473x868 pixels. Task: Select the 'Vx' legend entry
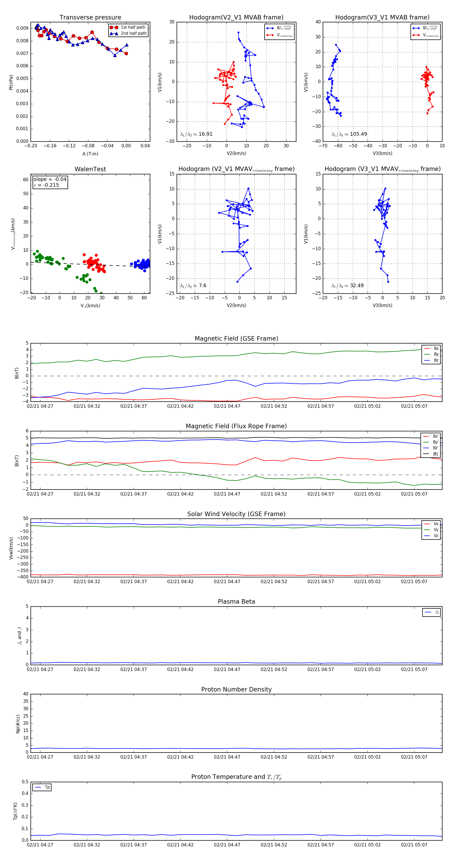(431, 524)
